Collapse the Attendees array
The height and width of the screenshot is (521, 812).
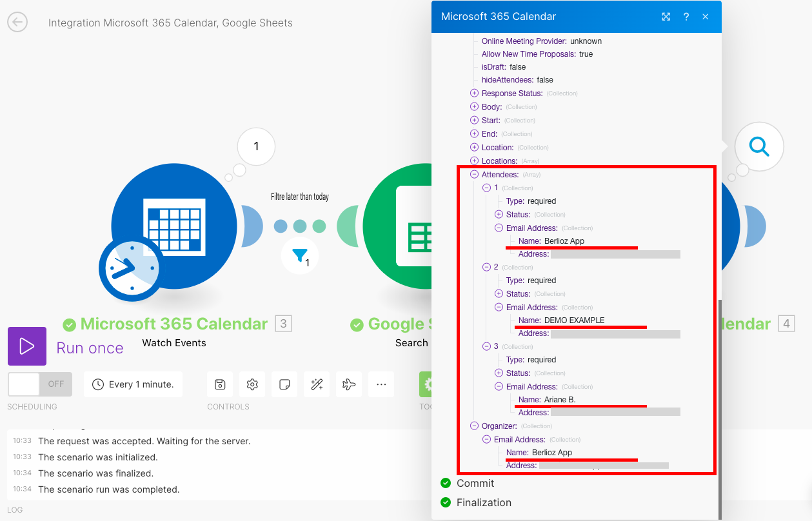(x=475, y=175)
